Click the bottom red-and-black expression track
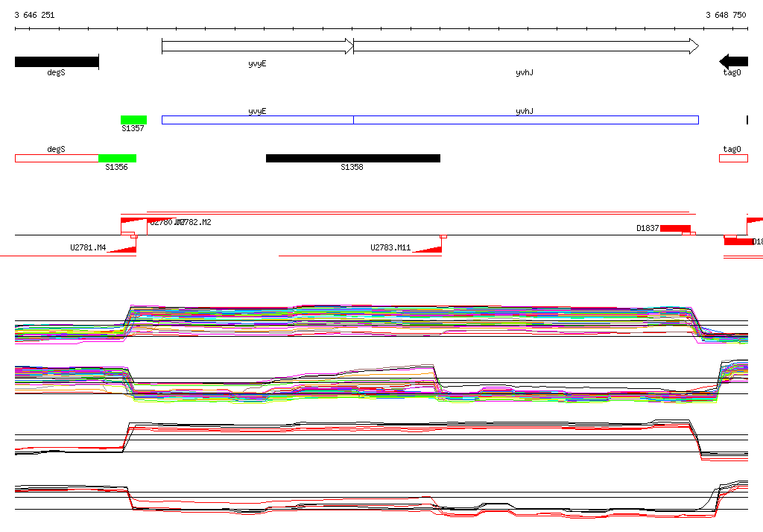Image resolution: width=763 pixels, height=532 pixels. pos(381,499)
